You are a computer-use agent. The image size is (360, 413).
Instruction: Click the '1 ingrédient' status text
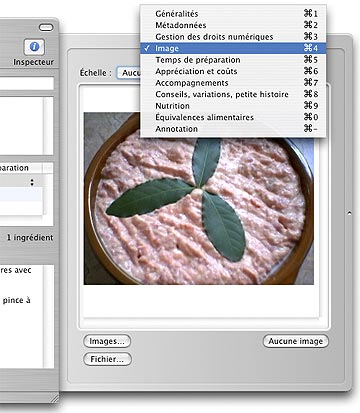(30, 238)
